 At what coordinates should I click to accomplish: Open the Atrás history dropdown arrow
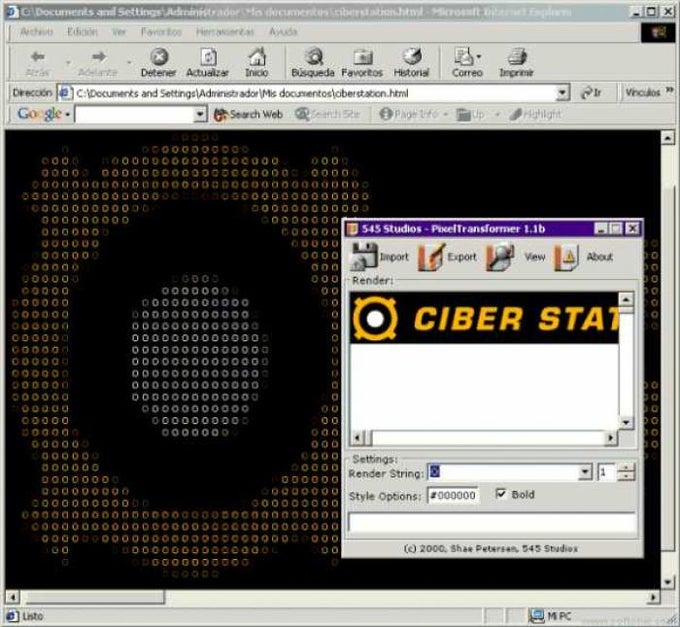(68, 63)
